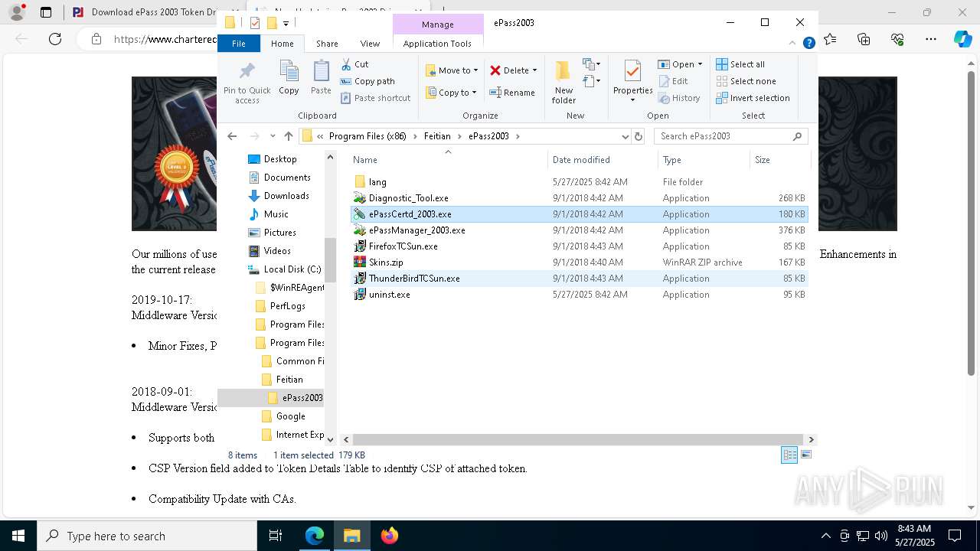
Task: Switch to the View ribbon tab
Action: 370,44
